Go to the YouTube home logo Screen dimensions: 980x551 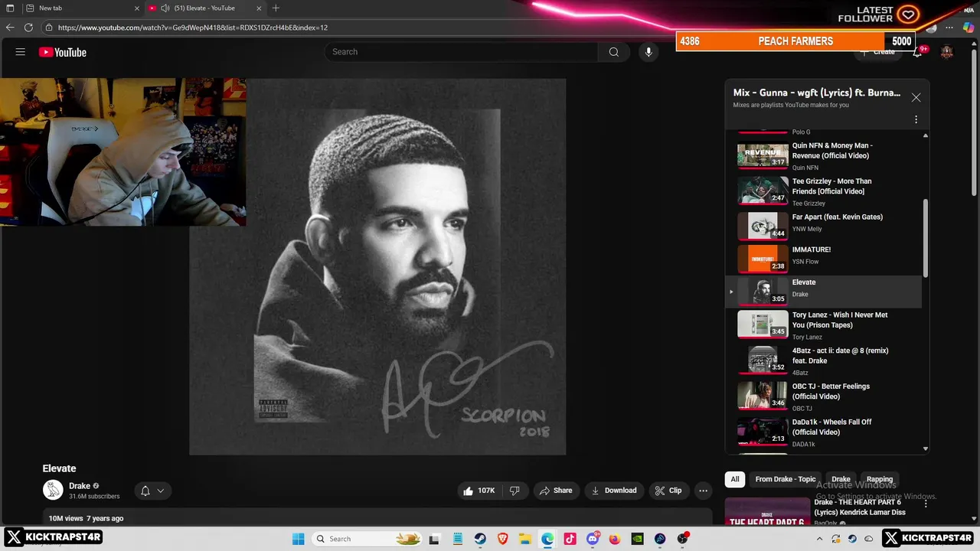pos(63,52)
